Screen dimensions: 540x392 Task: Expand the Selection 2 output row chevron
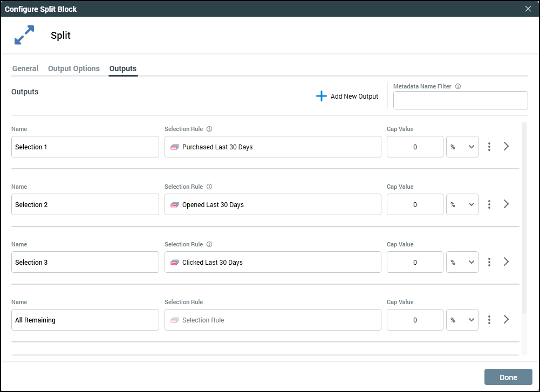coord(506,204)
